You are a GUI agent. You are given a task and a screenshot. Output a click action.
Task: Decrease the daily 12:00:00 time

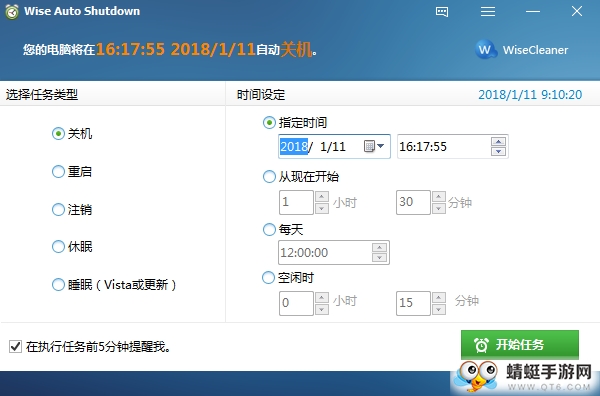380,257
